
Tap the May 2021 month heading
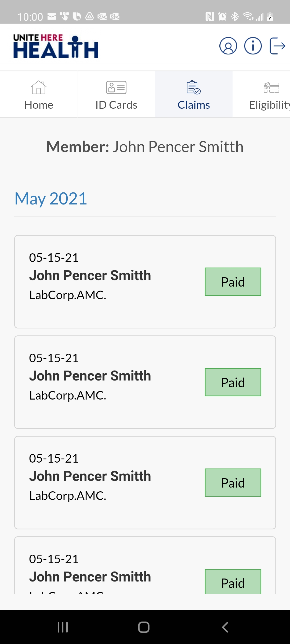tap(51, 199)
